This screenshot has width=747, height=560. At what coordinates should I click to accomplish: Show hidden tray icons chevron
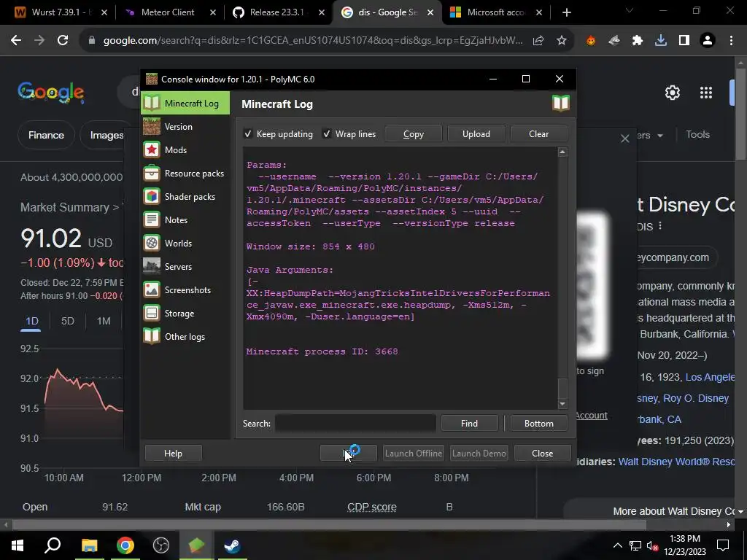pos(617,545)
